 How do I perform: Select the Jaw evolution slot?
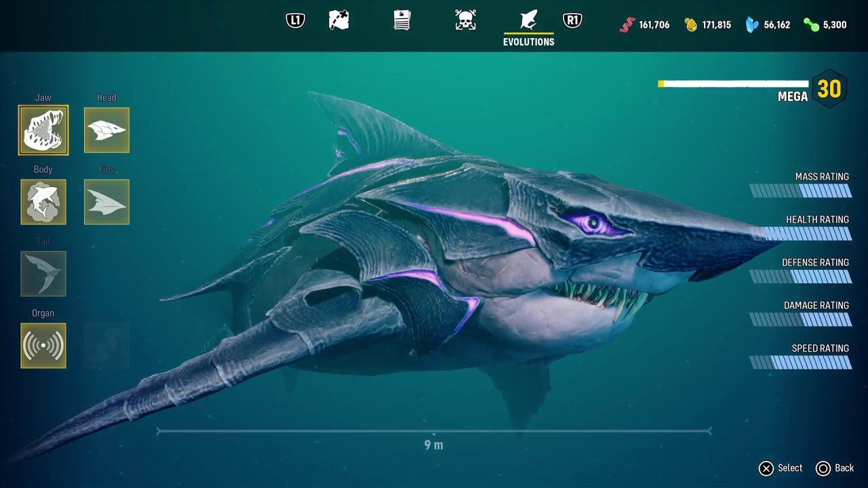(x=43, y=130)
